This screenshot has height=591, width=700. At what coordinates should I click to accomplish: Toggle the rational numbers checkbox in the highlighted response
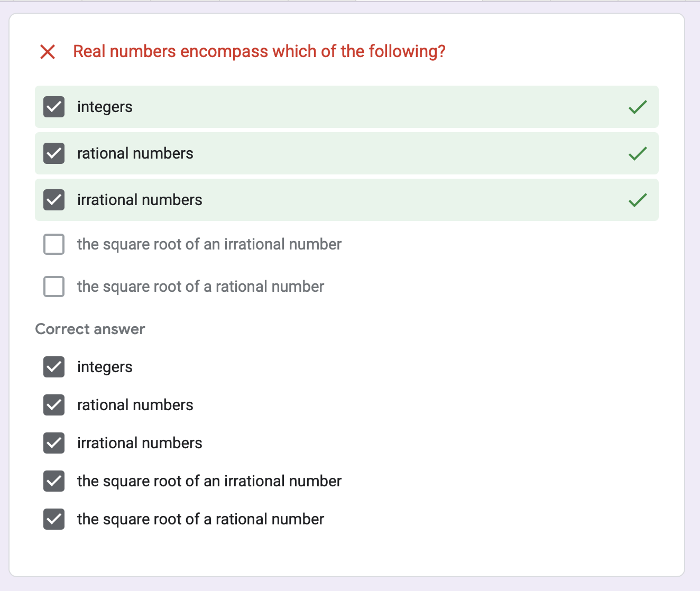54,153
